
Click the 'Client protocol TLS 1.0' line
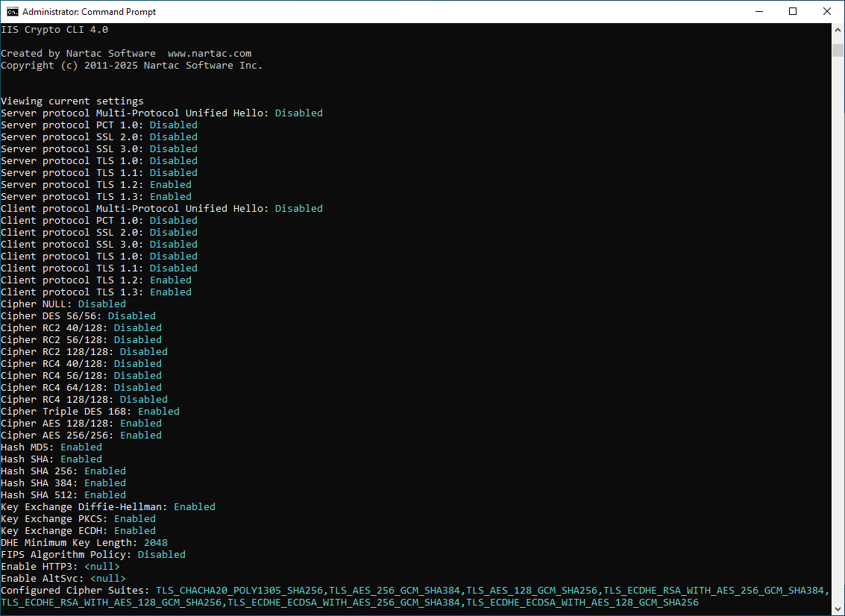[x=99, y=256]
